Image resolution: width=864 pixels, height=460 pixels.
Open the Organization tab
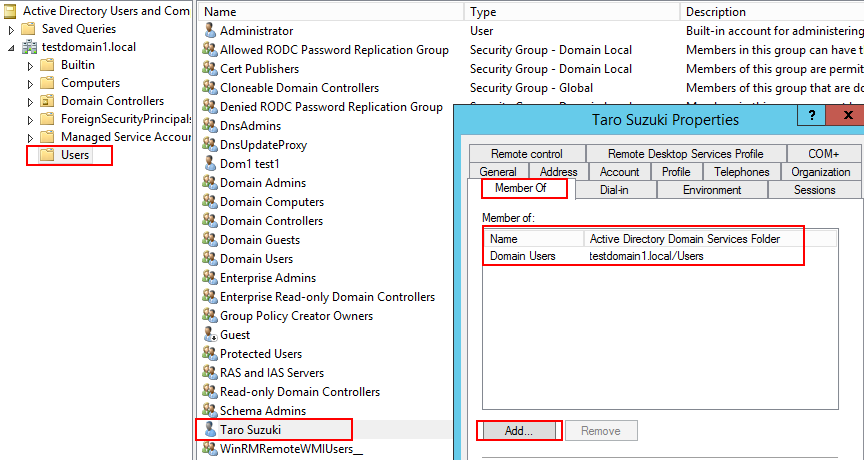click(x=820, y=172)
